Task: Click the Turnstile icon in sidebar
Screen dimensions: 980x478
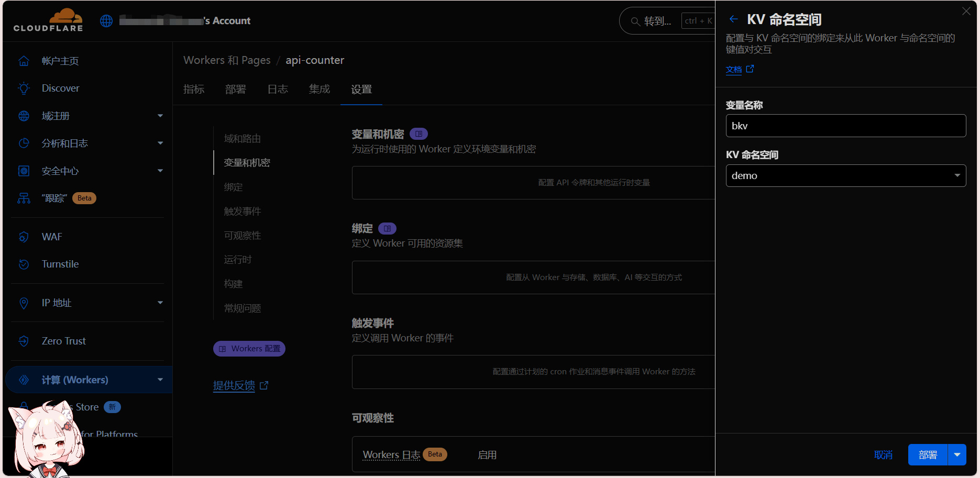Action: pos(24,264)
